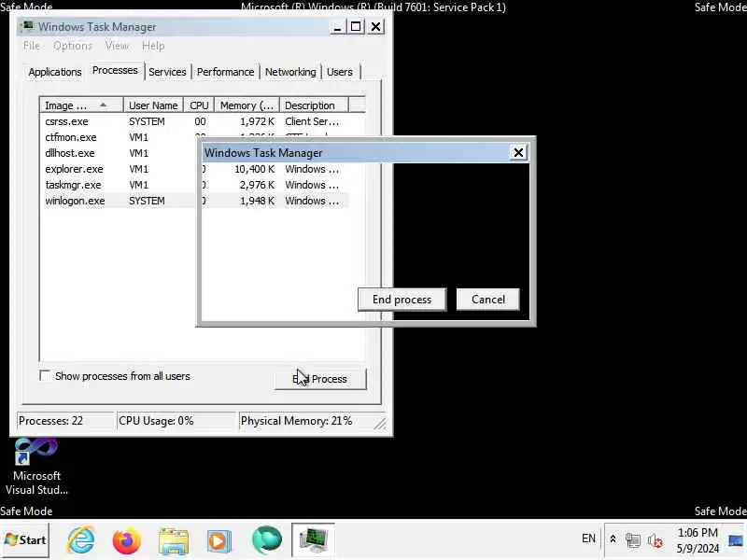Open Windows Explorer folder icon in taskbar
Viewport: 747px width, 560px height.
[174, 541]
